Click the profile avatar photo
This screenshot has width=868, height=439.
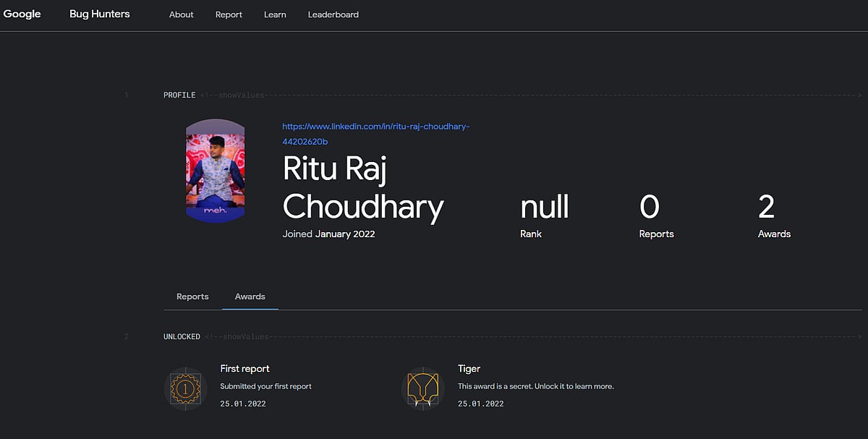215,171
